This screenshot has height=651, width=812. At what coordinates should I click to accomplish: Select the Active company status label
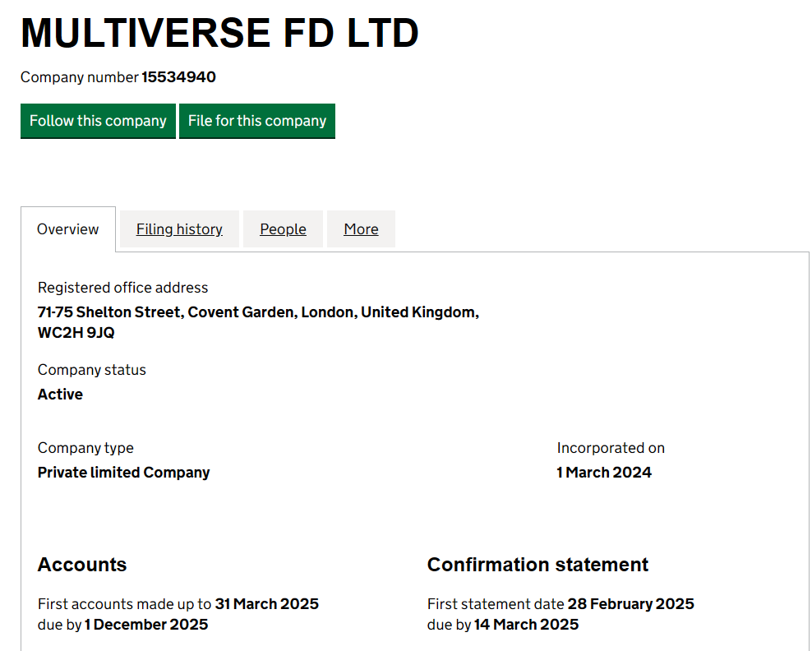[60, 394]
